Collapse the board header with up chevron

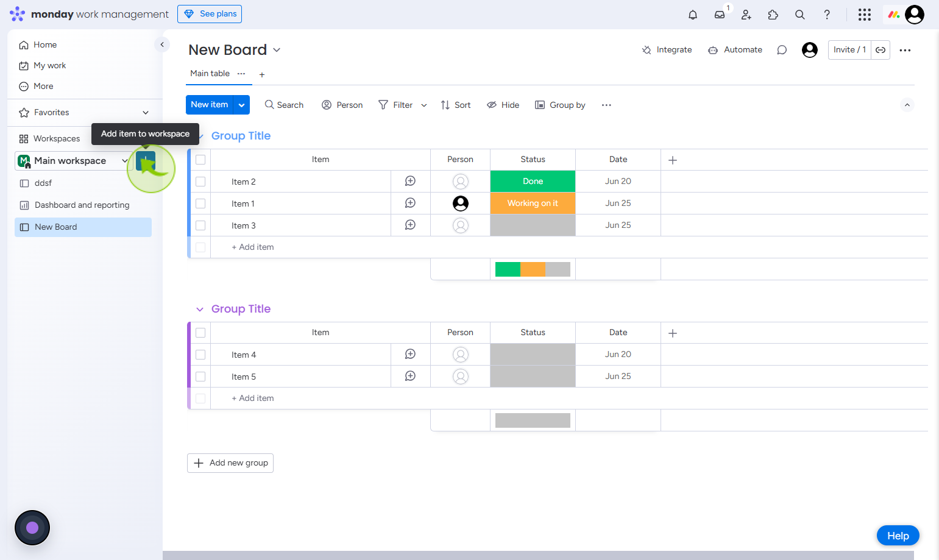(907, 105)
